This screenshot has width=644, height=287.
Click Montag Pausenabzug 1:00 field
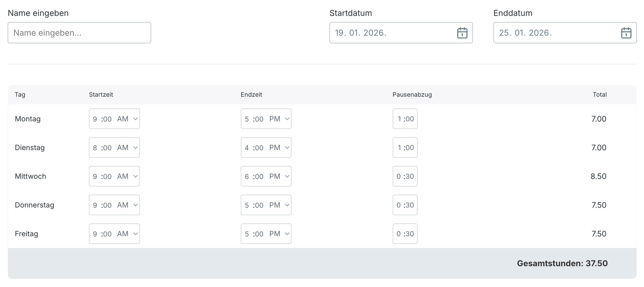pos(405,119)
